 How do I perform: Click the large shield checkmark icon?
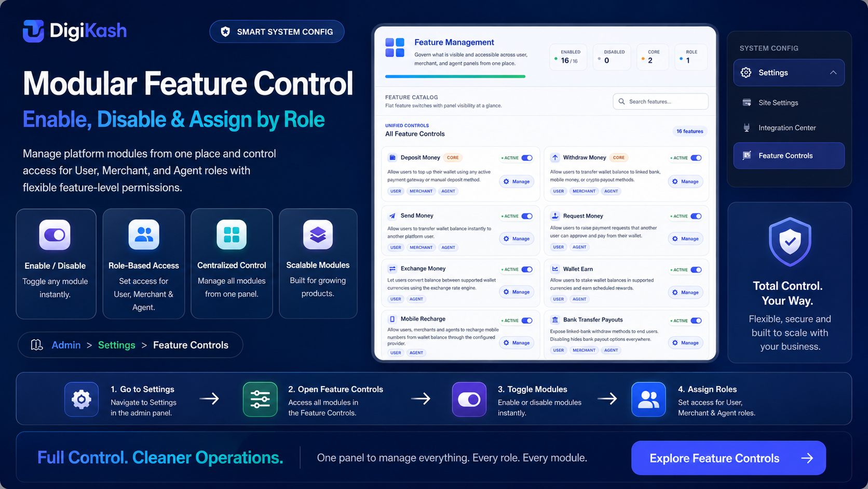(790, 242)
